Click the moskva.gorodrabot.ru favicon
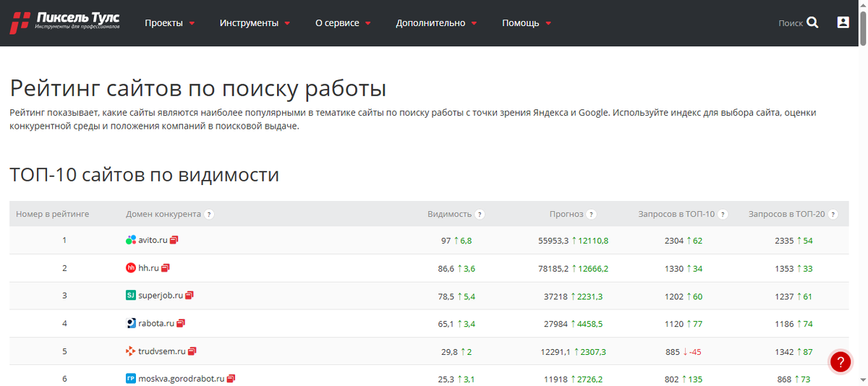Viewport: 868px width, 386px height. [x=131, y=378]
